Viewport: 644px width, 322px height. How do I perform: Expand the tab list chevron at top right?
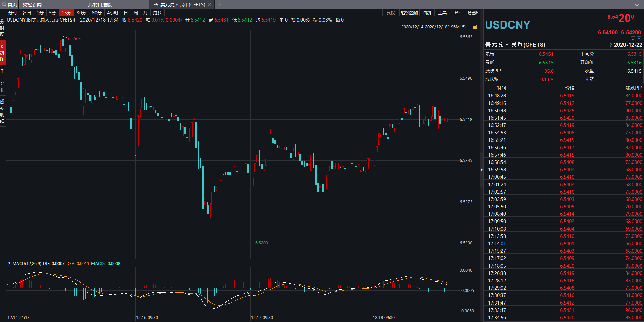click(x=637, y=5)
